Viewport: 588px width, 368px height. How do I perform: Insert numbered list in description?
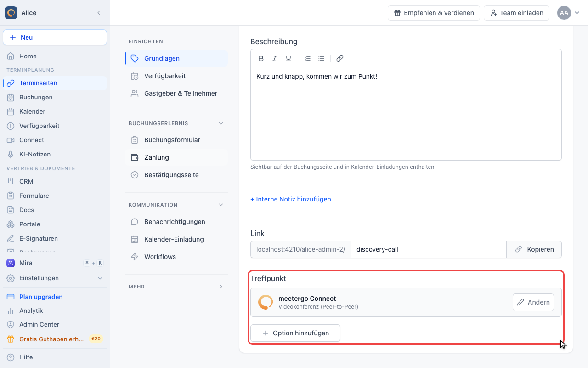pyautogui.click(x=308, y=58)
